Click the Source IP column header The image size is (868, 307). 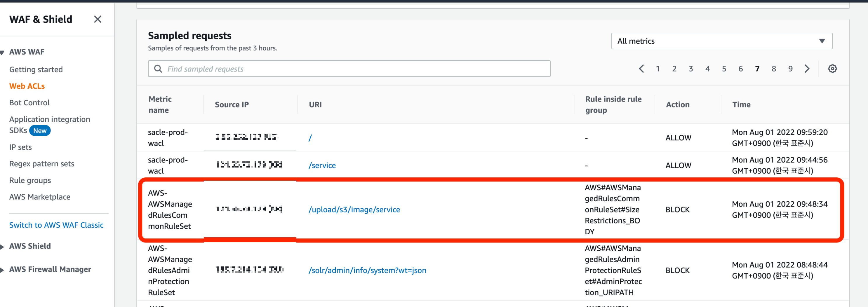232,105
